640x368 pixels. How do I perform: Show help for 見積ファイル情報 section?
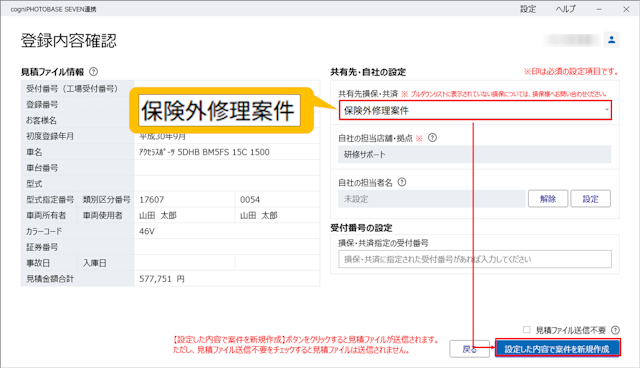(93, 72)
